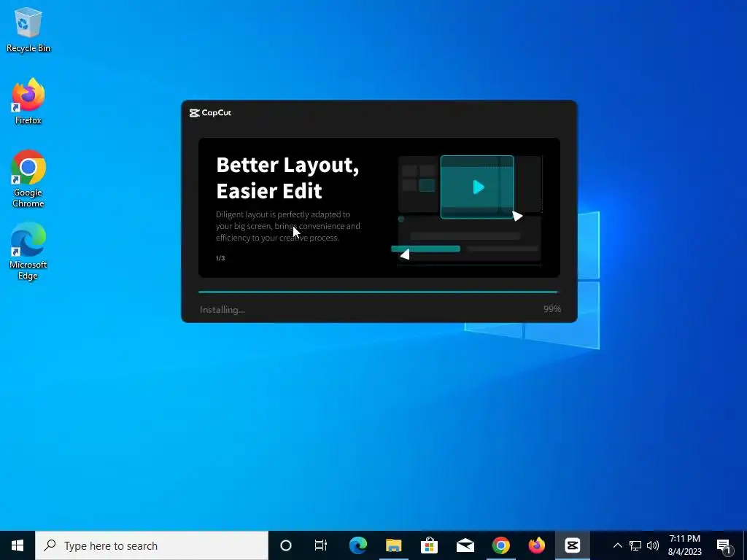This screenshot has width=747, height=560.
Task: Click the CapCut logo in installer
Action: coord(210,113)
